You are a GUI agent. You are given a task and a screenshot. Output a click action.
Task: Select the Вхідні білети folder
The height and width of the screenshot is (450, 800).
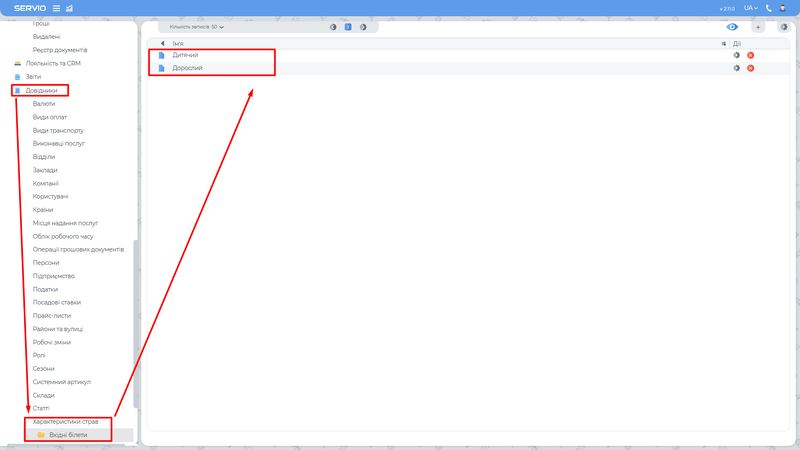pyautogui.click(x=67, y=435)
